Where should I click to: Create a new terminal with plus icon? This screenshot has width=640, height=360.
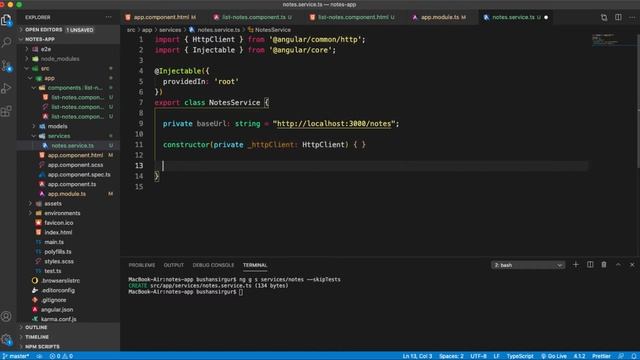[x=576, y=265]
